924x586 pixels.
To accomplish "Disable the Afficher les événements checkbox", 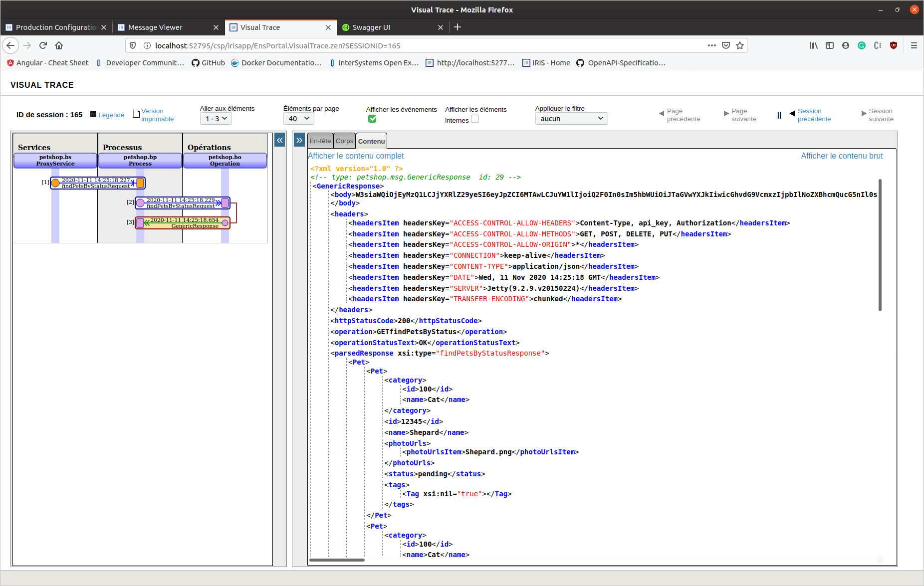I will [372, 119].
